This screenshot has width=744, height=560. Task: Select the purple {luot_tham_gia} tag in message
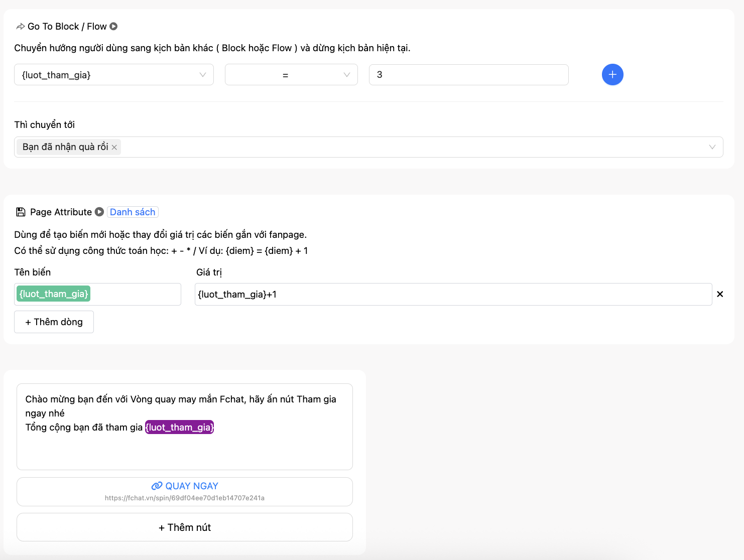coord(180,428)
